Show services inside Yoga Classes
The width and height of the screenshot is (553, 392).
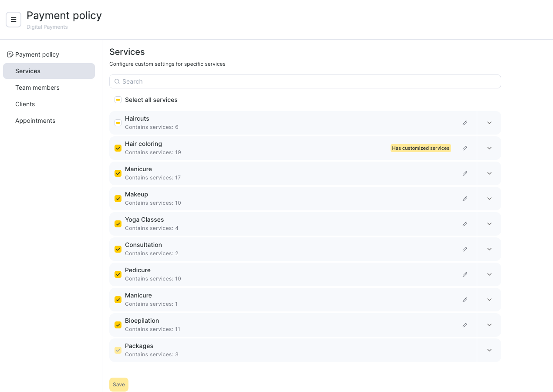[x=489, y=224]
